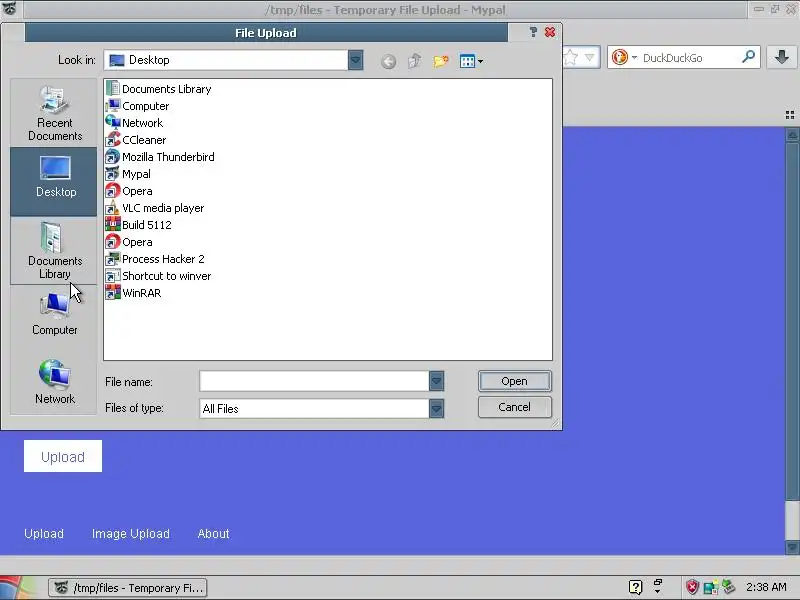Select the Mozilla Thunderbird shortcut
This screenshot has width=800, height=600.
(160, 157)
